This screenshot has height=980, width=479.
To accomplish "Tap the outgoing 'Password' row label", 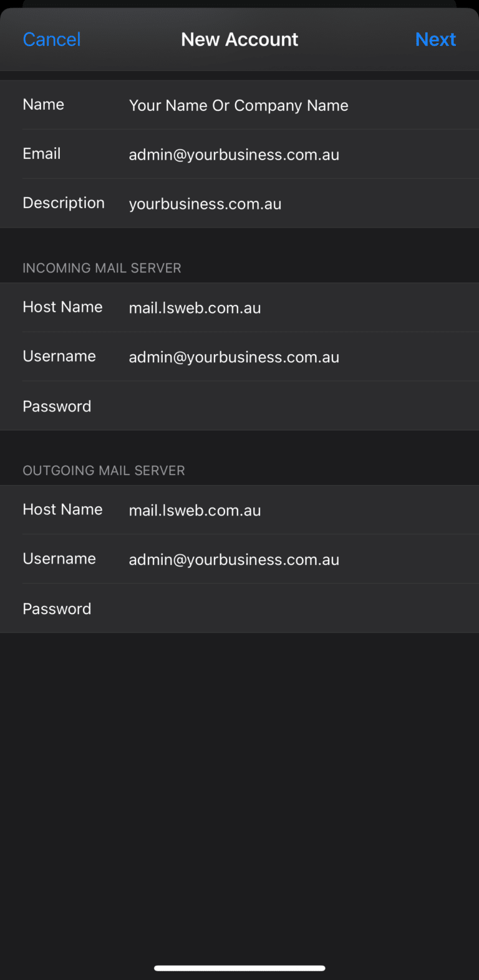I will pyautogui.click(x=57, y=609).
